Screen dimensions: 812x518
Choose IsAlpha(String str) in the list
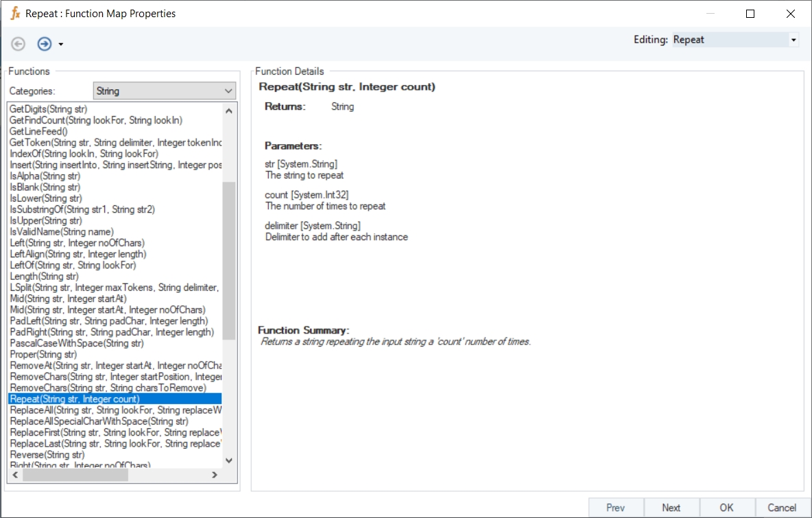pos(45,176)
